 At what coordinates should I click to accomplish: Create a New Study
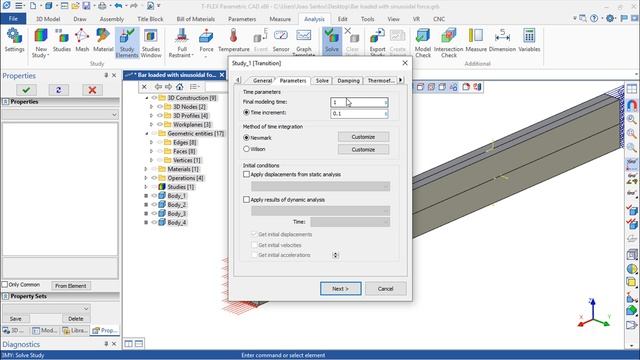(x=41, y=42)
